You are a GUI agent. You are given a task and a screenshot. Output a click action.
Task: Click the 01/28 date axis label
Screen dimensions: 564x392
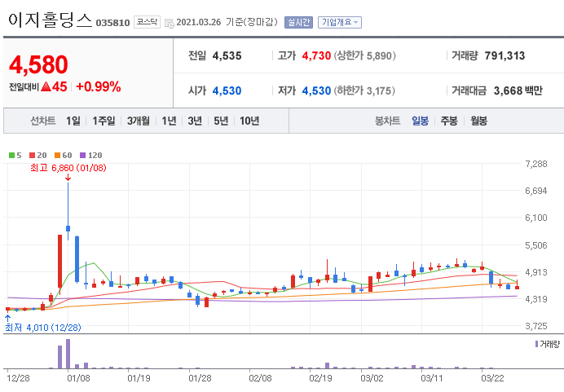pos(200,378)
